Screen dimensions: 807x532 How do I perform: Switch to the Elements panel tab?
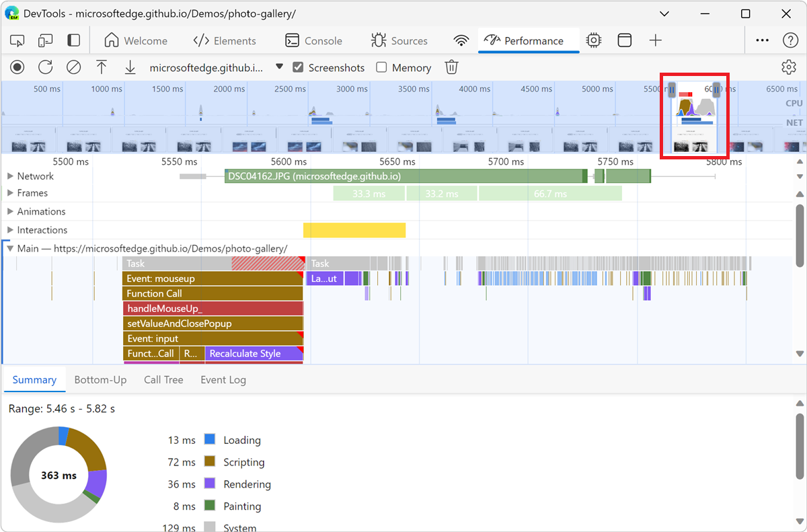(x=225, y=40)
